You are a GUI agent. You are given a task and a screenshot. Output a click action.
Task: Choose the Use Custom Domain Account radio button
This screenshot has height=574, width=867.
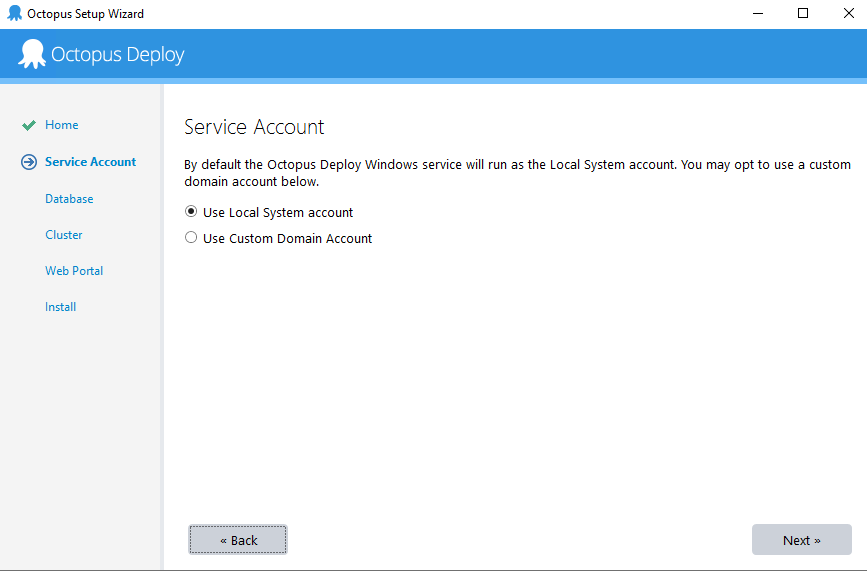(191, 238)
